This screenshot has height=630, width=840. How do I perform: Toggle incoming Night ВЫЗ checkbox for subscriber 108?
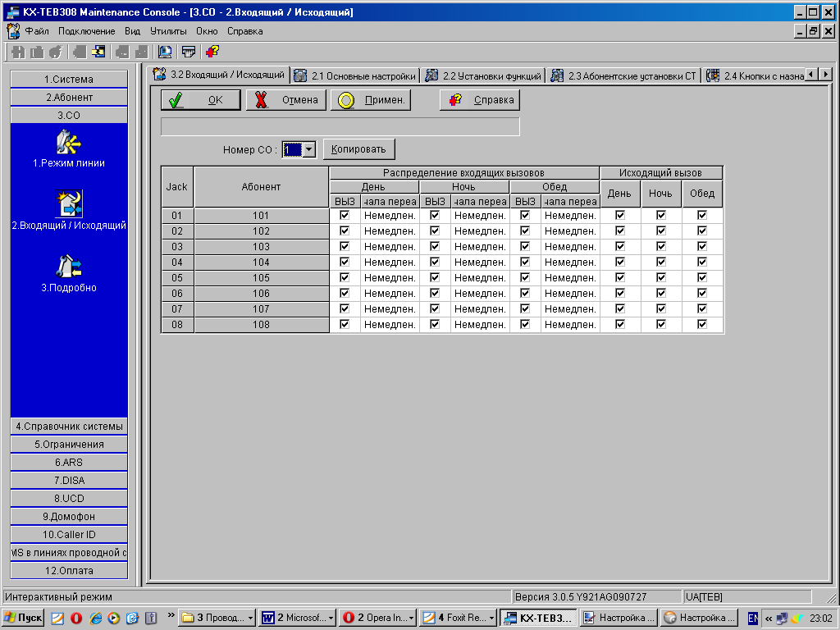click(435, 323)
